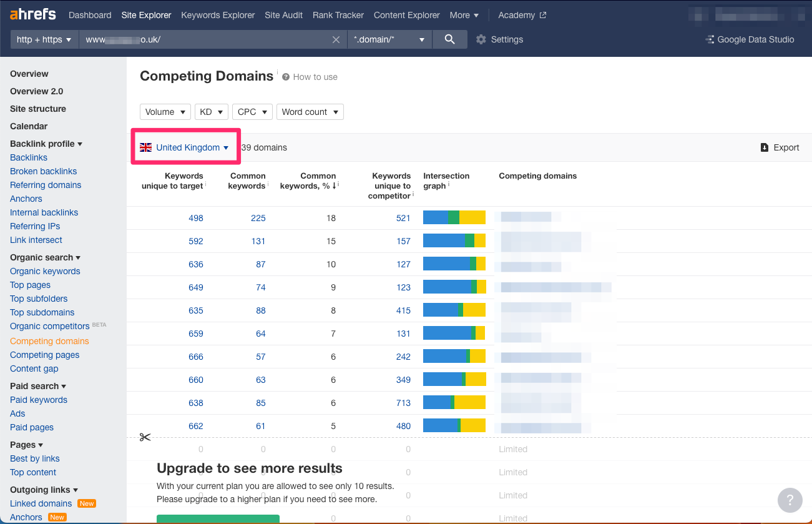Screen dimensions: 812x524
Task: Open the KD filter dropdown
Action: [x=212, y=112]
